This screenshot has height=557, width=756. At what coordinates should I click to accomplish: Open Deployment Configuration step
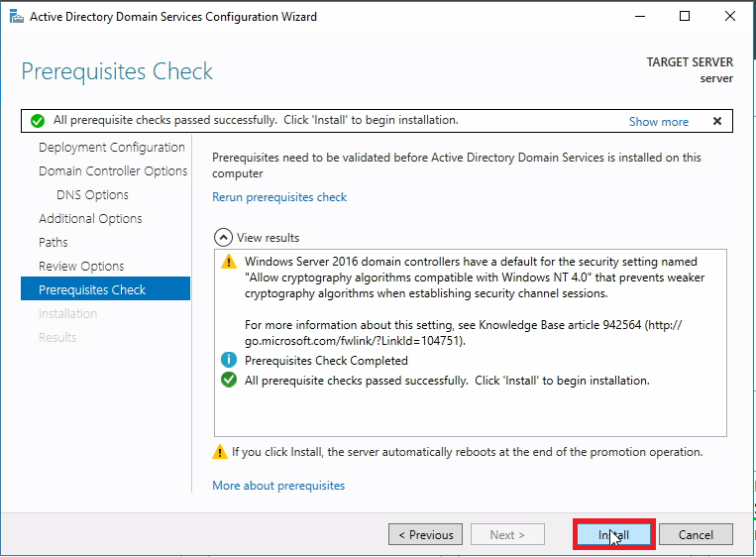(x=111, y=148)
